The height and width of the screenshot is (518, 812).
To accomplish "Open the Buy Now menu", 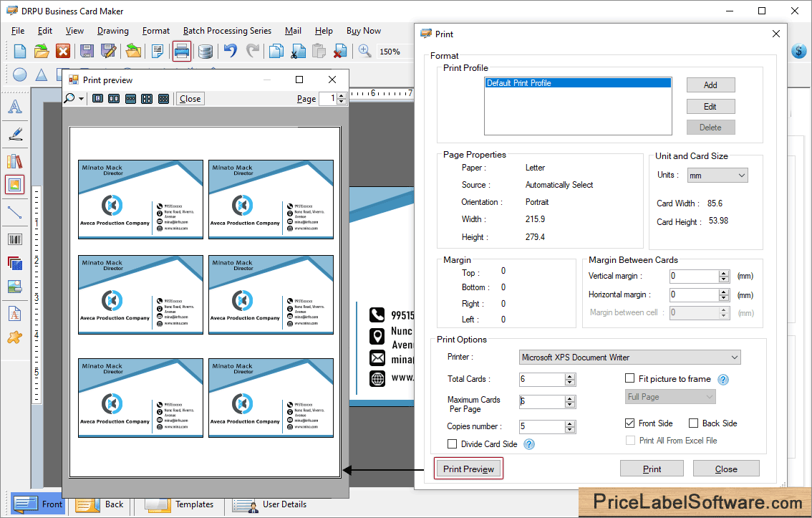I will 364,31.
